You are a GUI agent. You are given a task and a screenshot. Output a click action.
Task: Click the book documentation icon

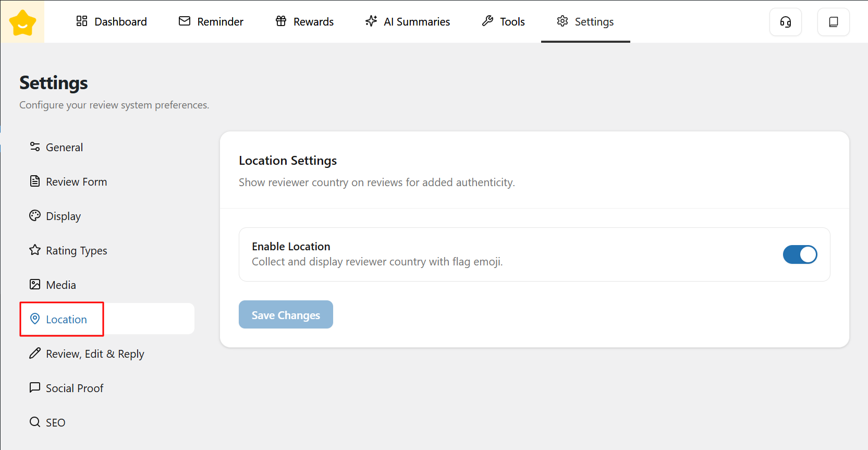click(833, 22)
